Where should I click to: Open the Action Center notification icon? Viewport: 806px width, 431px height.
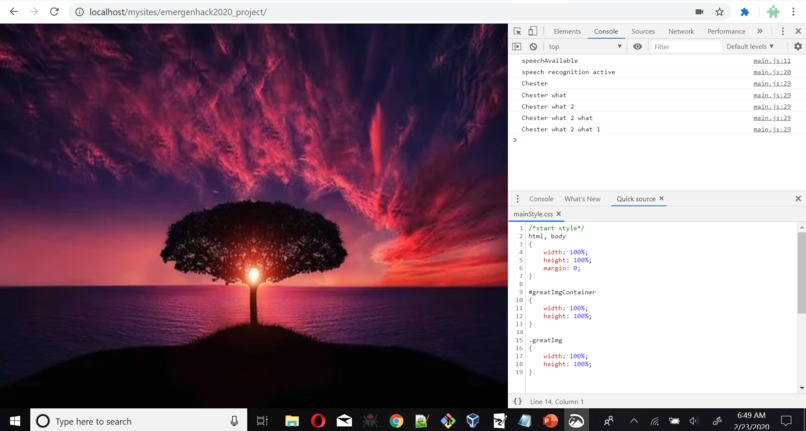786,421
